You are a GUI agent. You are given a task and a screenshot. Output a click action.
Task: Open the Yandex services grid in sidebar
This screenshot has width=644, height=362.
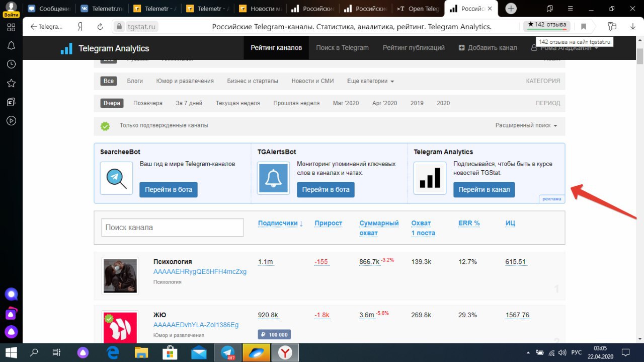coord(11,27)
